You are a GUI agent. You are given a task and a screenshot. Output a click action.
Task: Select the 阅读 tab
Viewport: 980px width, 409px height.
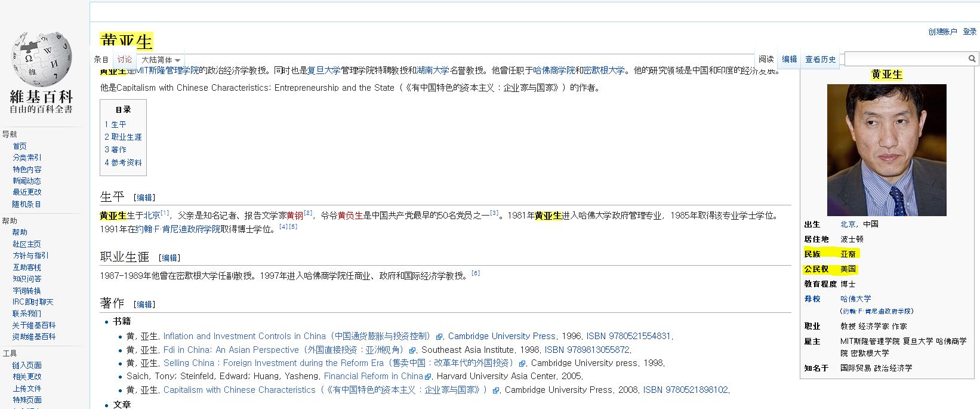tap(766, 59)
